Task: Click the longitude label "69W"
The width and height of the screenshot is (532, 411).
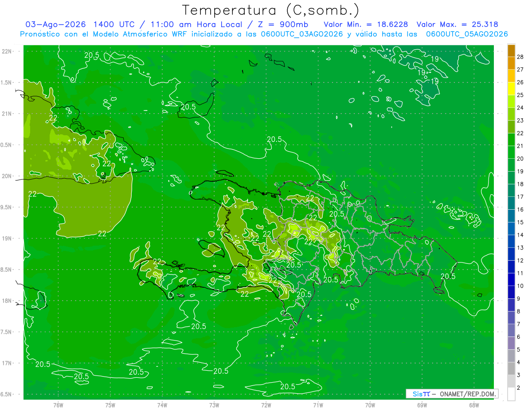Action: tap(422, 405)
